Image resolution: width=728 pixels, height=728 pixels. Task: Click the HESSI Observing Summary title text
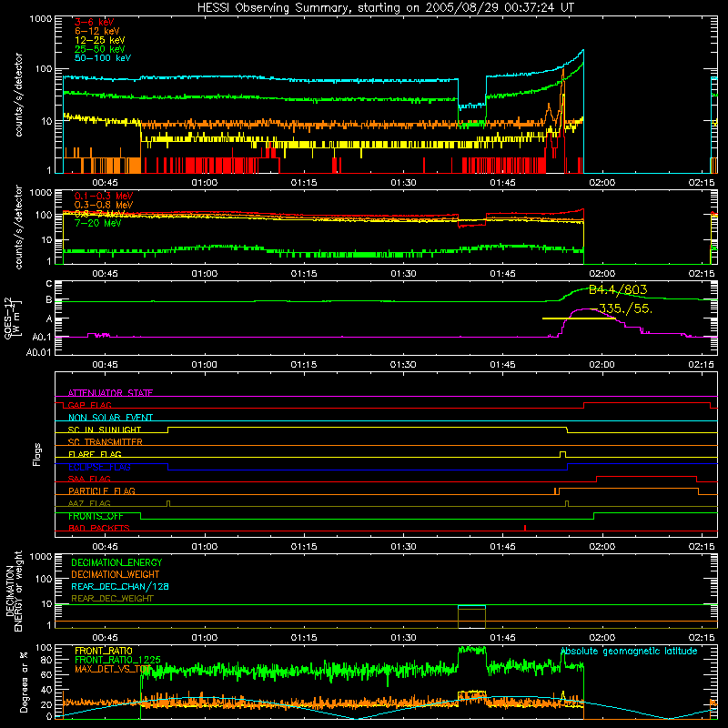pyautogui.click(x=385, y=7)
